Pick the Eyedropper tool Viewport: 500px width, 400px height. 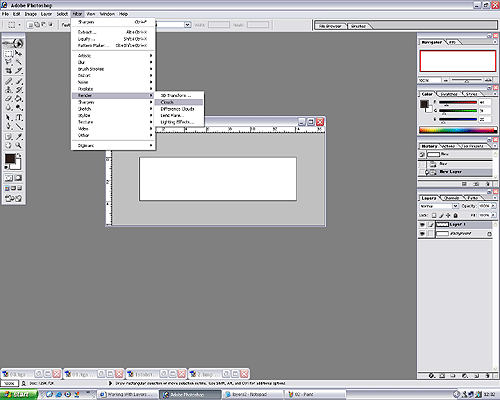tap(19, 136)
